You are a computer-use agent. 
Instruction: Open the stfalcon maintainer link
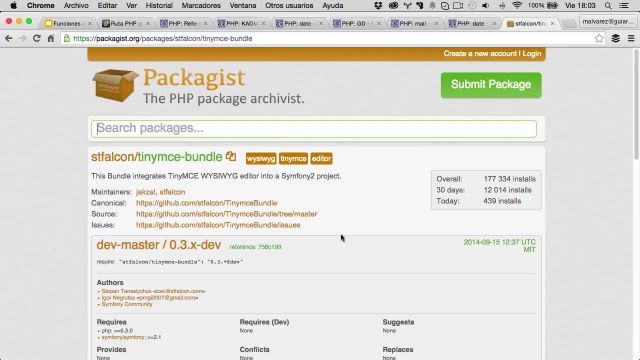tap(172, 192)
